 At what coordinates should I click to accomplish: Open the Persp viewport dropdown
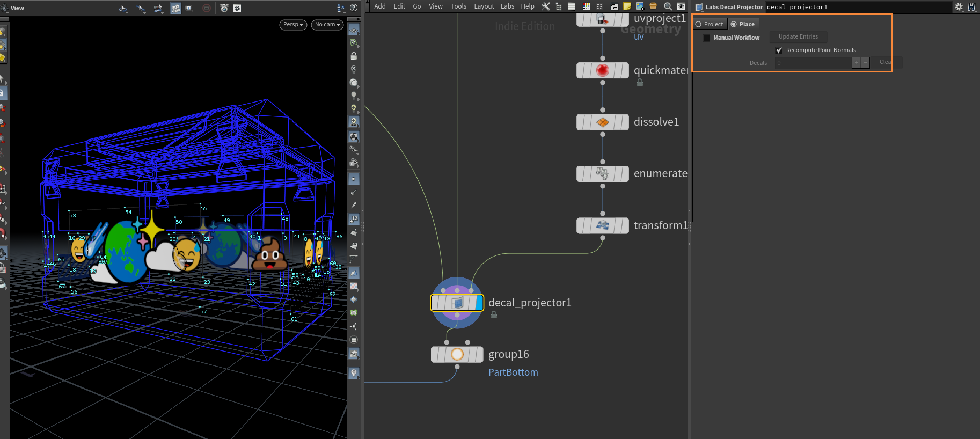(x=293, y=25)
